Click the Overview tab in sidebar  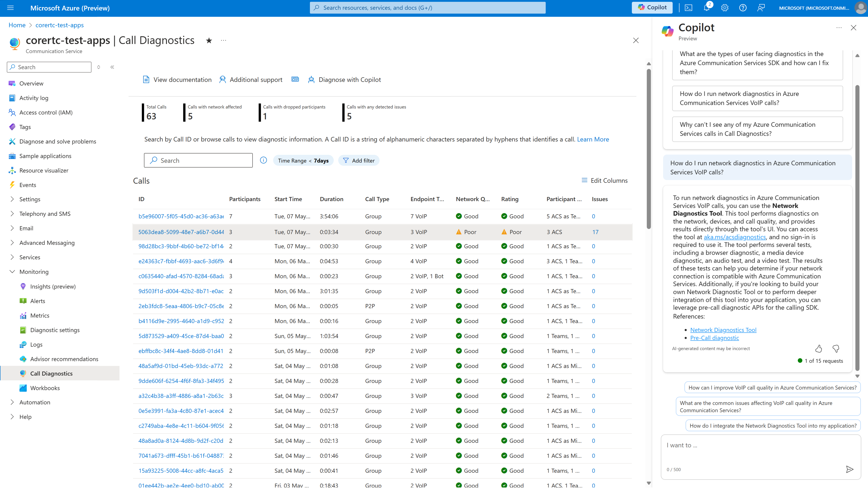[31, 83]
